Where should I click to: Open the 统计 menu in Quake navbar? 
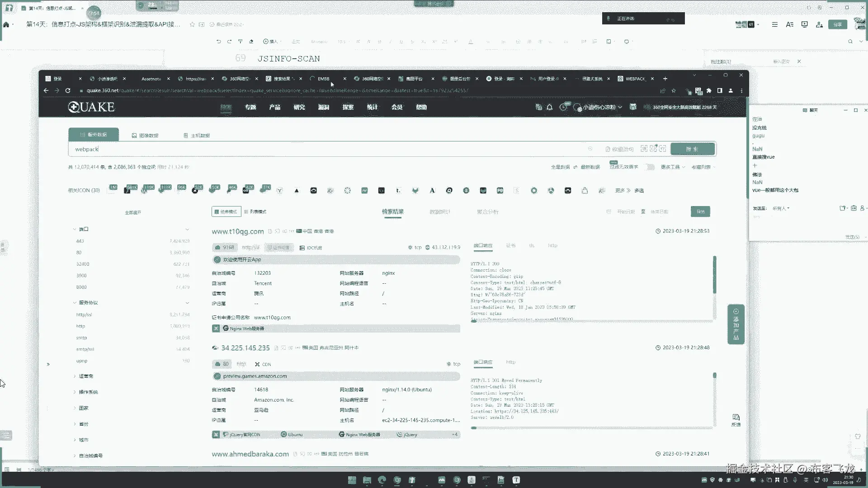pos(372,108)
